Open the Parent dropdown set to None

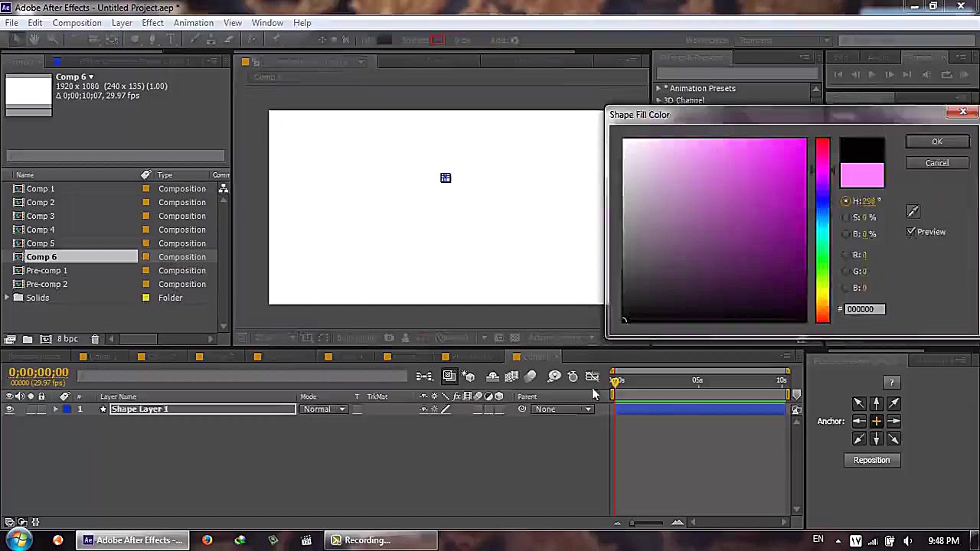(563, 409)
